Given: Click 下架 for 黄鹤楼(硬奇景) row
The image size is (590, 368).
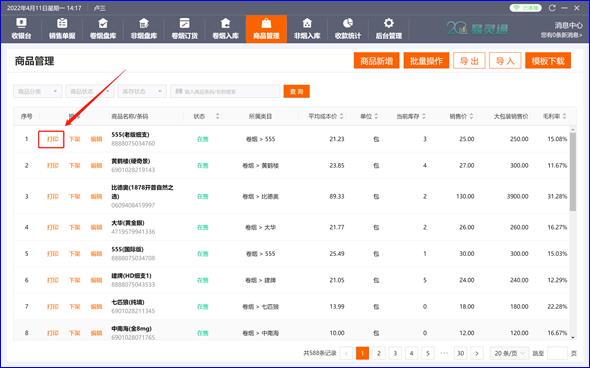Looking at the screenshot, I should [x=75, y=166].
